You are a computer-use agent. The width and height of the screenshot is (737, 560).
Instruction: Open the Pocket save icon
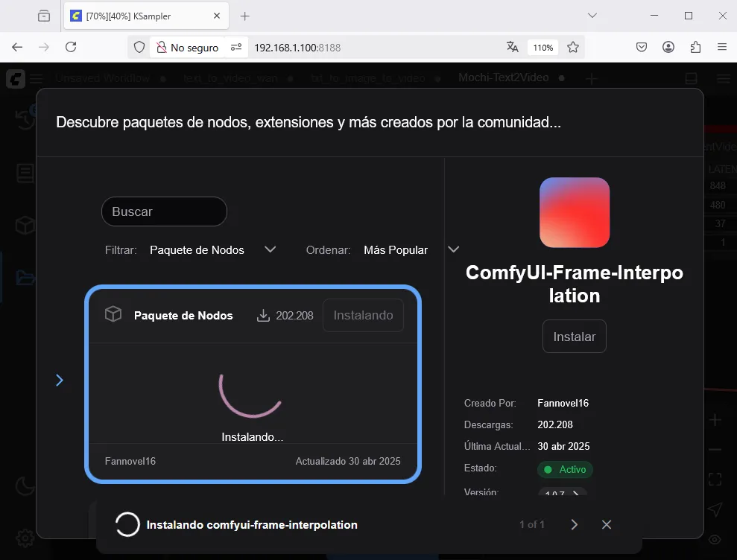coord(642,47)
